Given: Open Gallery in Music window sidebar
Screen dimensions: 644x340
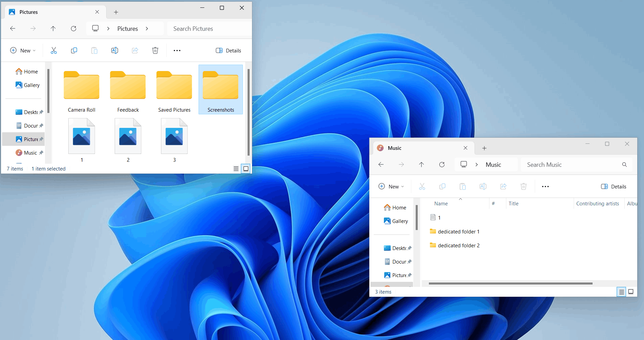Looking at the screenshot, I should 396,221.
